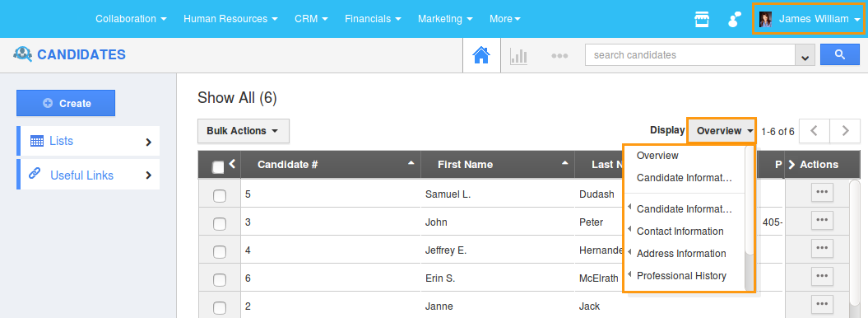Click first name cell Jeffrey E.

coord(446,250)
